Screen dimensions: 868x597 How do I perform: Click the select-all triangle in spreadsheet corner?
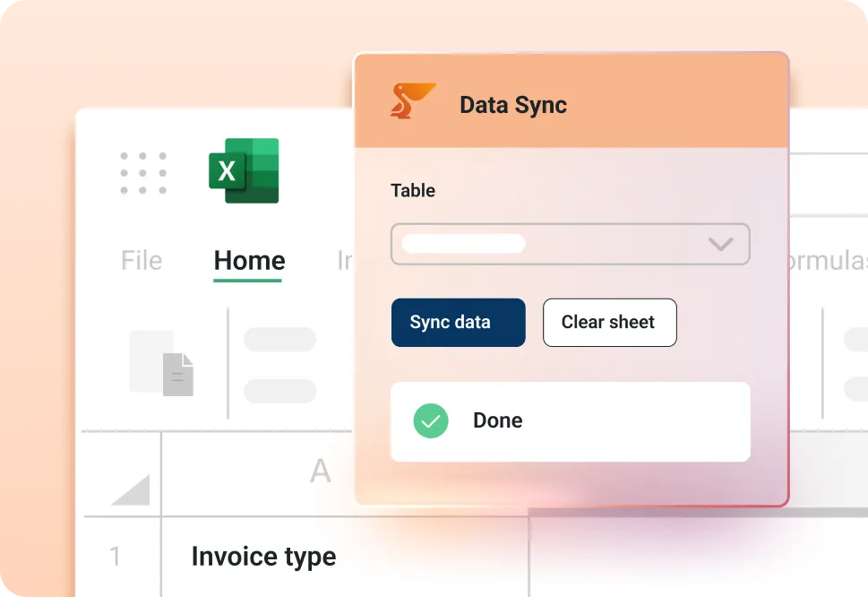[x=133, y=488]
